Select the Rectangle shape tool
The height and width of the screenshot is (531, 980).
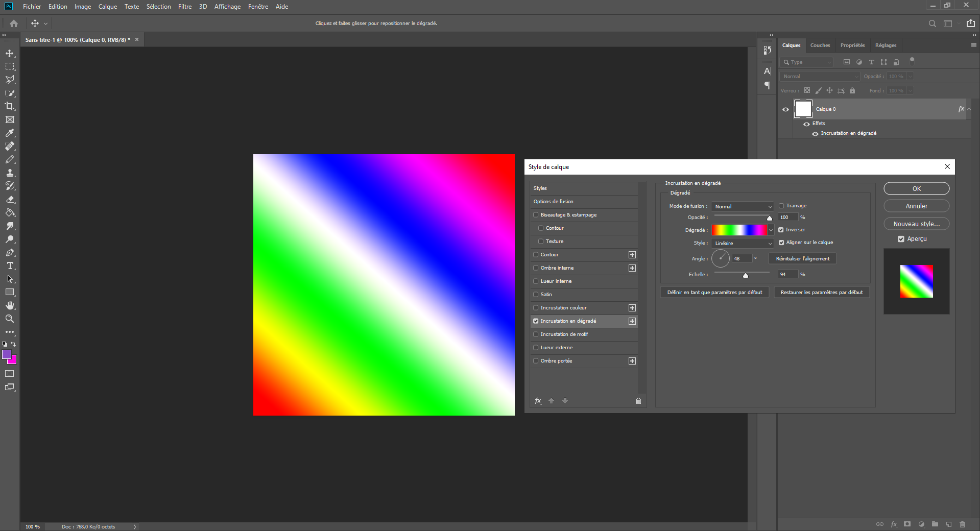point(10,292)
